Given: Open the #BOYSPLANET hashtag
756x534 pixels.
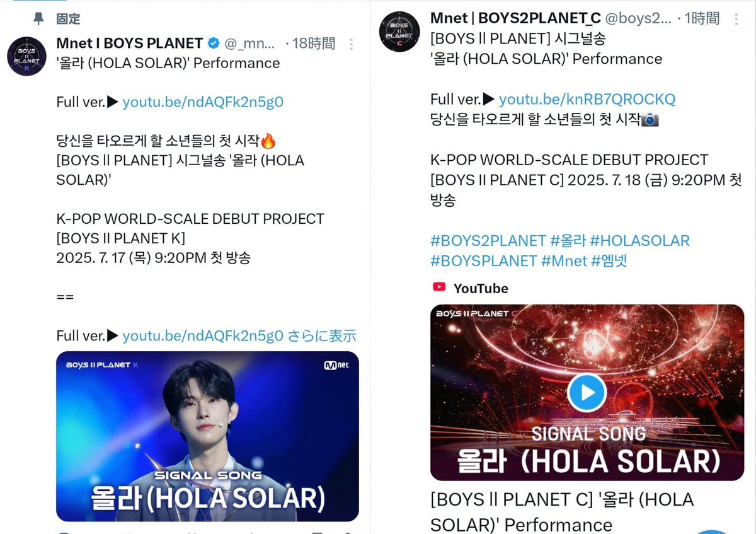Looking at the screenshot, I should pos(484,260).
